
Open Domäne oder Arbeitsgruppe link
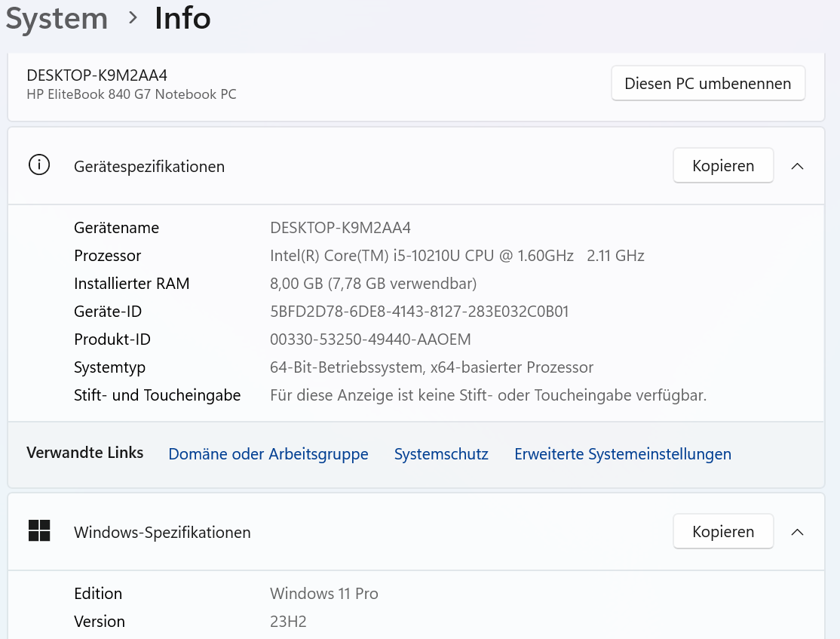(268, 454)
